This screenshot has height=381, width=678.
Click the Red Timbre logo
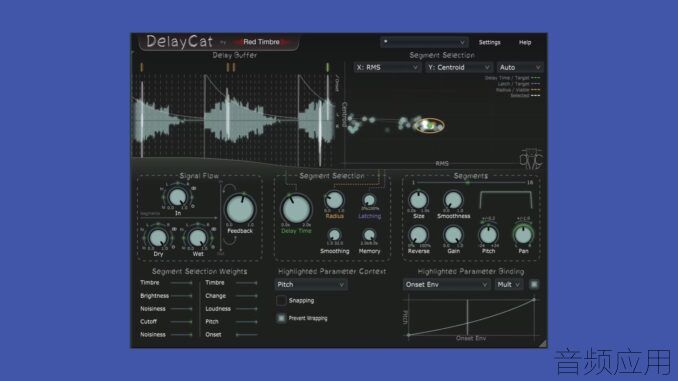point(261,42)
